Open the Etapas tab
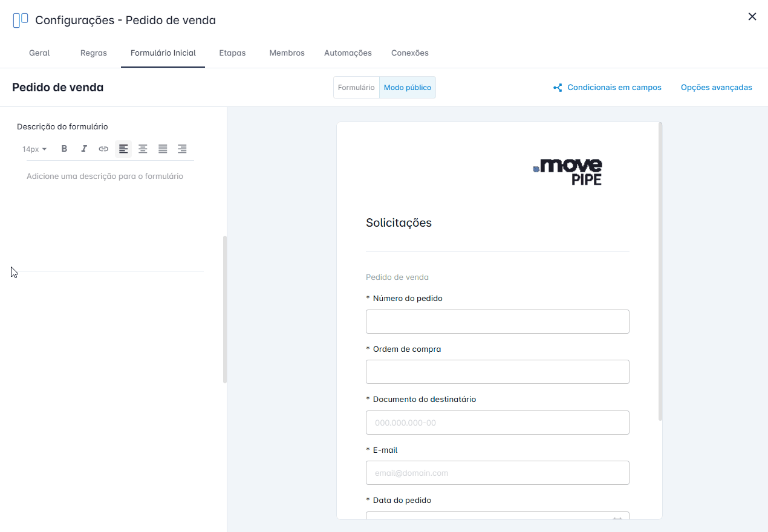This screenshot has width=768, height=532. click(232, 53)
